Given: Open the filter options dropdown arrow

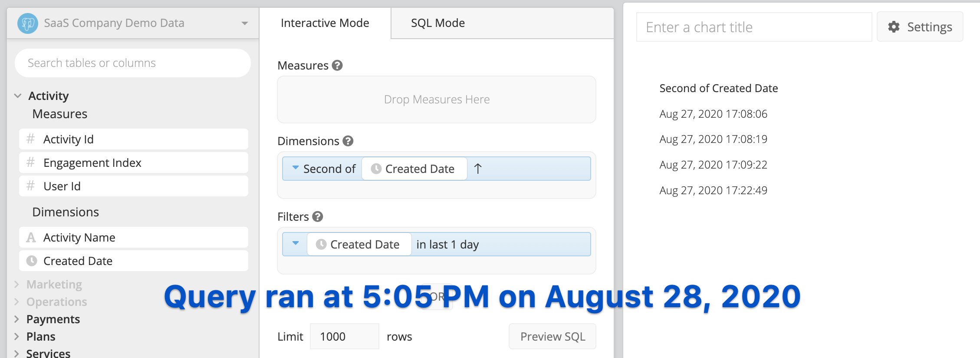Looking at the screenshot, I should (x=296, y=243).
